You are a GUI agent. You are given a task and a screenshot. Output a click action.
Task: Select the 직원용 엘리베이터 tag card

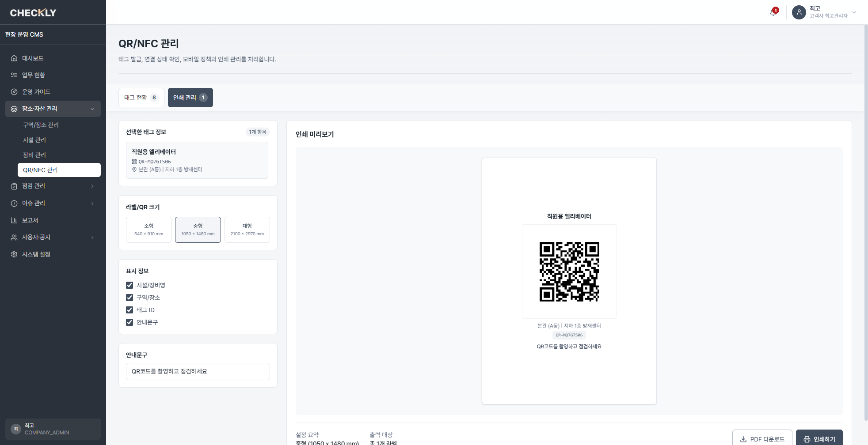click(x=197, y=160)
